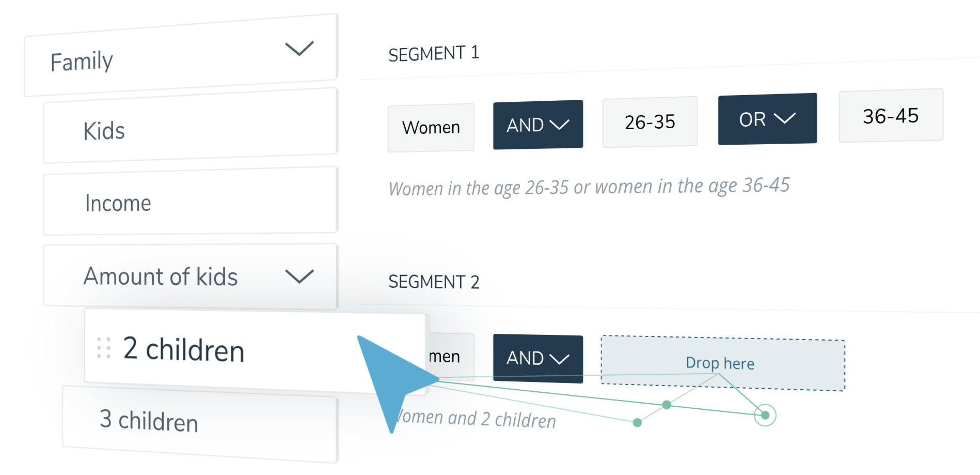Open Segment 1 AND operator dropdown
Viewport: 980px width, 475px height.
538,125
